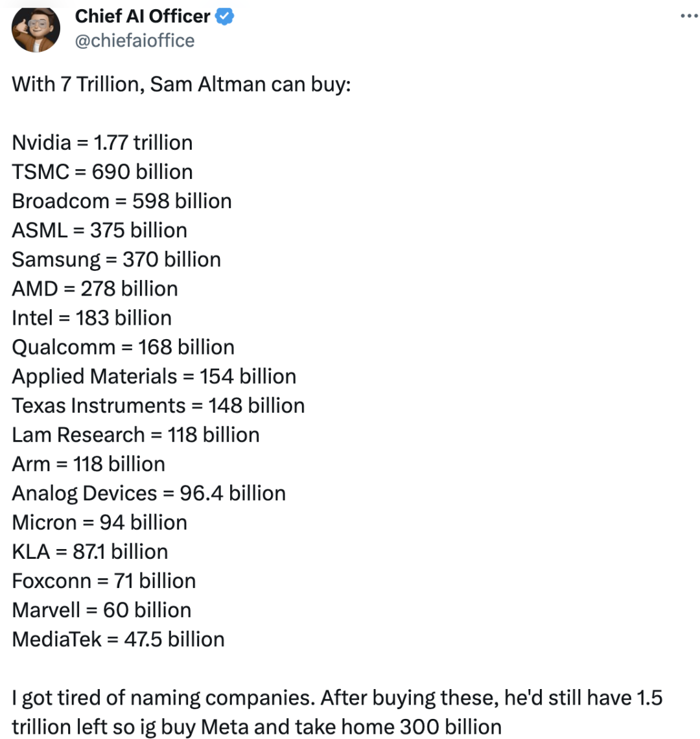Click the Texas Instruments = 148 billion line
Image resolution: width=700 pixels, height=739 pixels.
(x=158, y=405)
